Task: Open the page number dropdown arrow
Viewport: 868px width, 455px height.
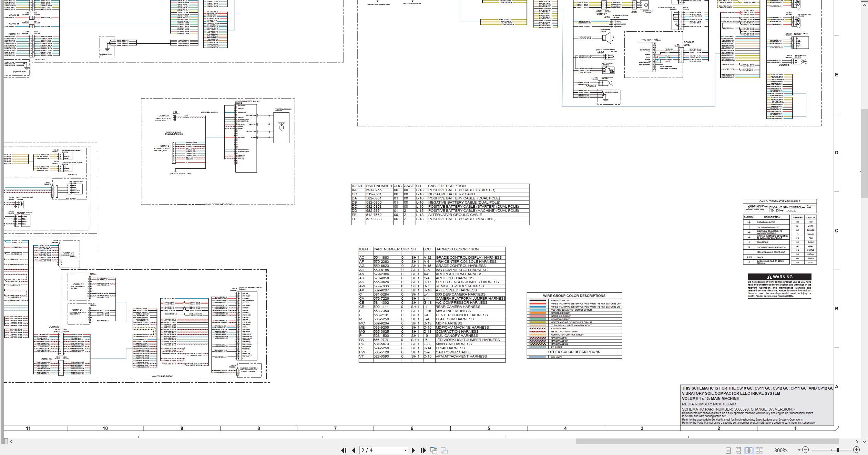Action: click(x=405, y=450)
